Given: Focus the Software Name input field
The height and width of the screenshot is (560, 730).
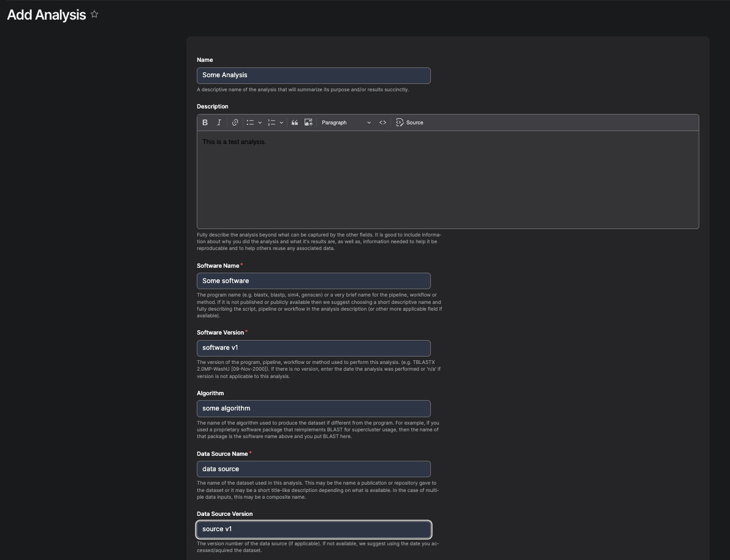Looking at the screenshot, I should [x=314, y=281].
